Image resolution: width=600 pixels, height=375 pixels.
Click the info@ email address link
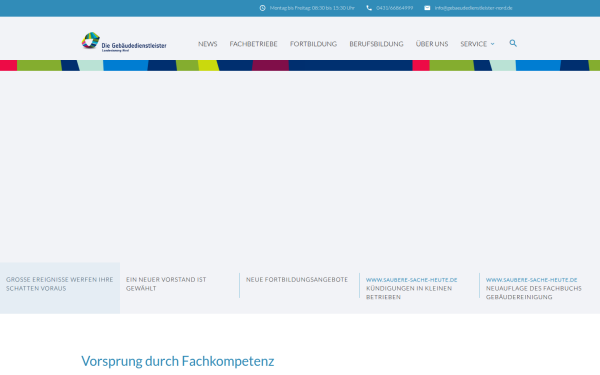pyautogui.click(x=473, y=8)
